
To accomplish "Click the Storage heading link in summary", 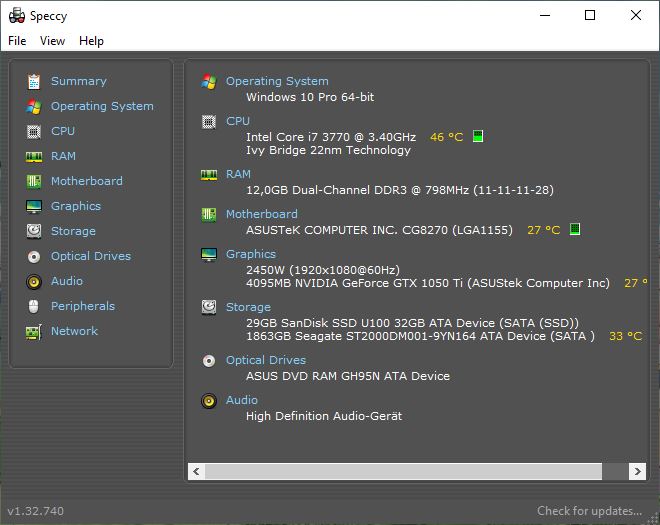I will (248, 307).
